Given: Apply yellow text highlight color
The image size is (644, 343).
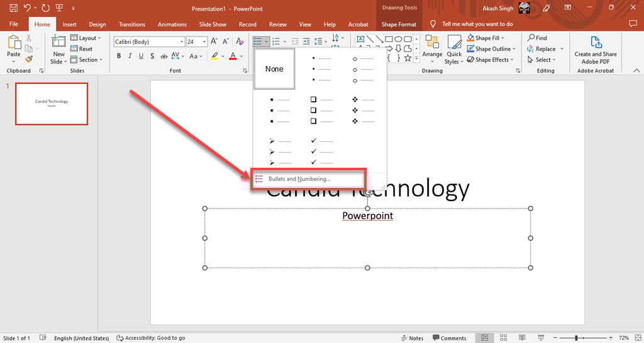Looking at the screenshot, I should coord(214,56).
